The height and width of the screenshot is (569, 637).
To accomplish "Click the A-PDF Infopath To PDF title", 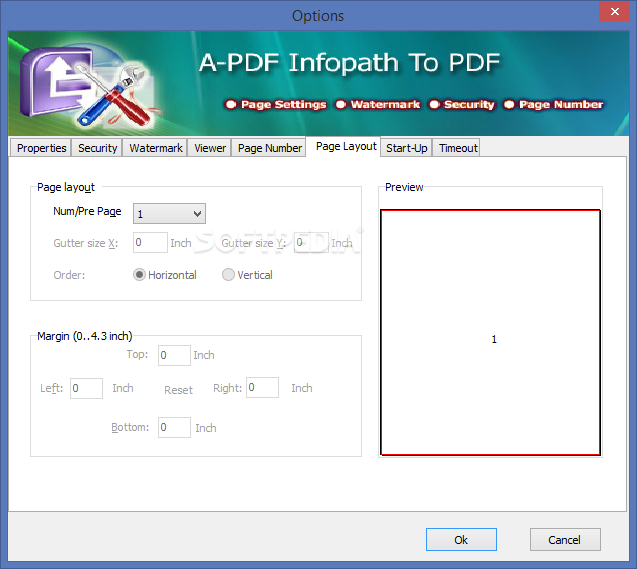I will [349, 63].
